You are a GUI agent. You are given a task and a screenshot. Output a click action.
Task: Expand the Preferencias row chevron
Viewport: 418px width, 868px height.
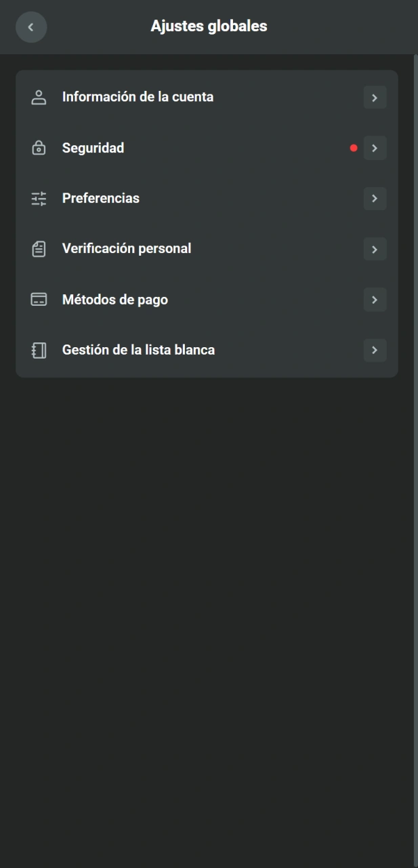pyautogui.click(x=375, y=199)
